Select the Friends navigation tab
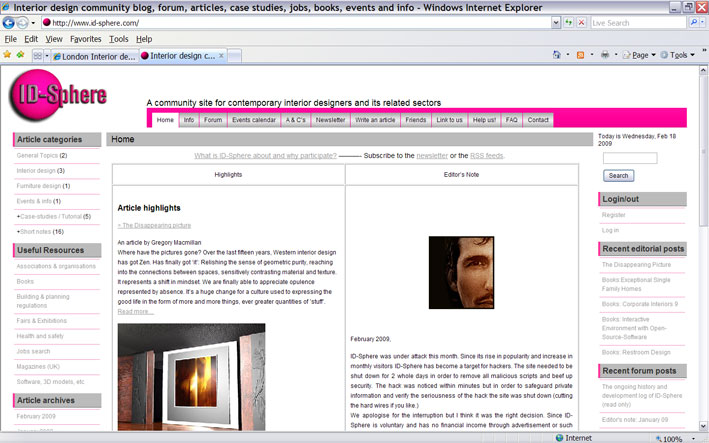709x443 pixels. click(416, 120)
